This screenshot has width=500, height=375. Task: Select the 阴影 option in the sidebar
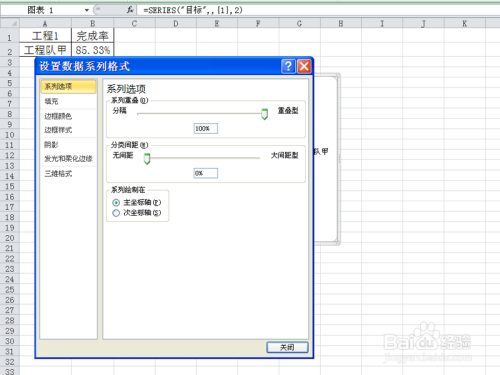51,145
